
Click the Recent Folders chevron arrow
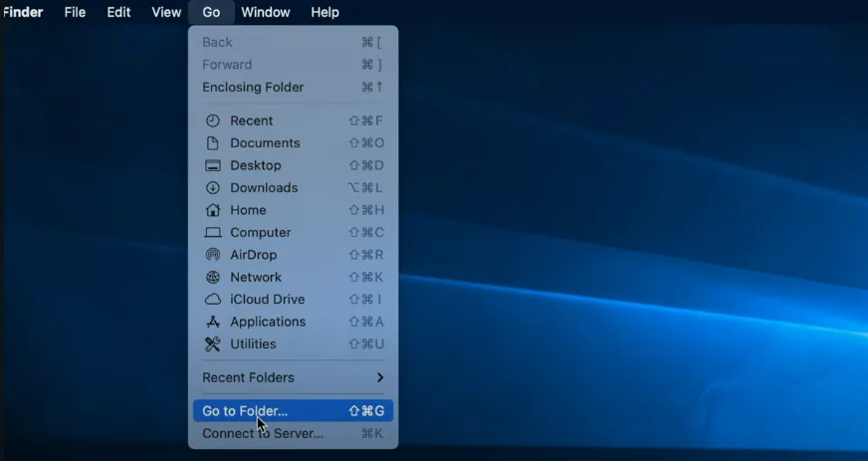point(380,377)
